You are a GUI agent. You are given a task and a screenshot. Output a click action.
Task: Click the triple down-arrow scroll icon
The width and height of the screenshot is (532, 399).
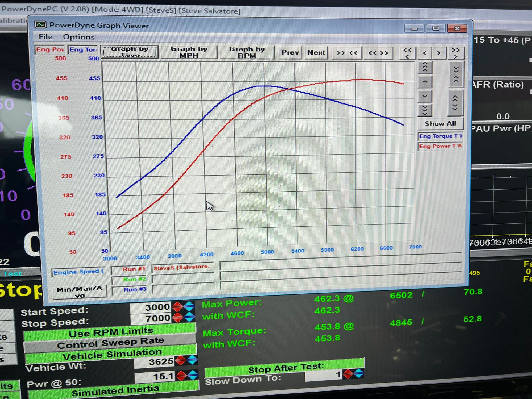[425, 110]
